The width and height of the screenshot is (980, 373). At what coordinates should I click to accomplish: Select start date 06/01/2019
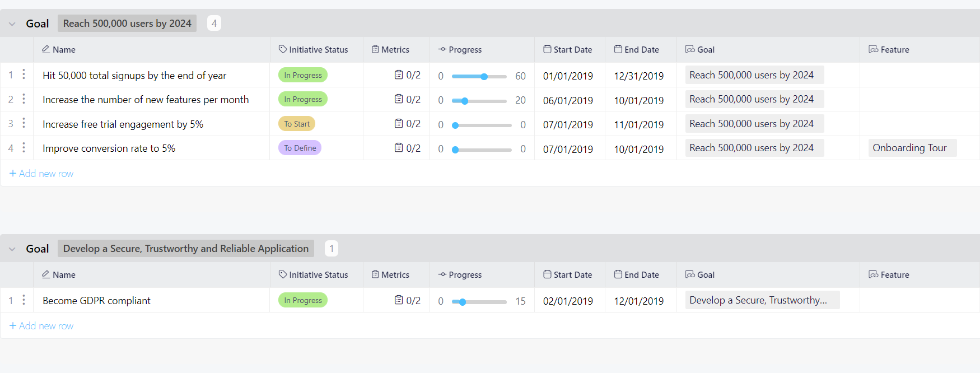568,101
